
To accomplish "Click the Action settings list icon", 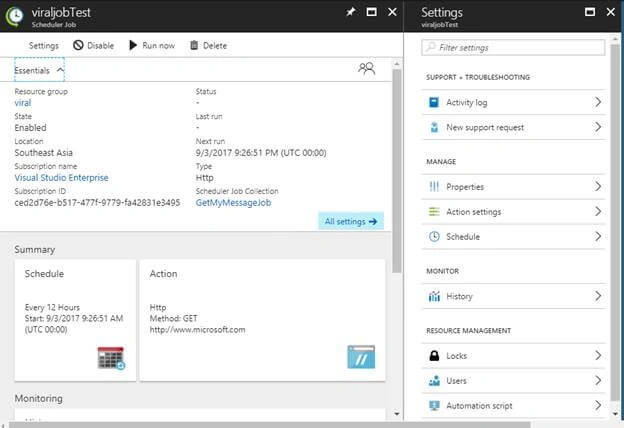I will pyautogui.click(x=434, y=212).
